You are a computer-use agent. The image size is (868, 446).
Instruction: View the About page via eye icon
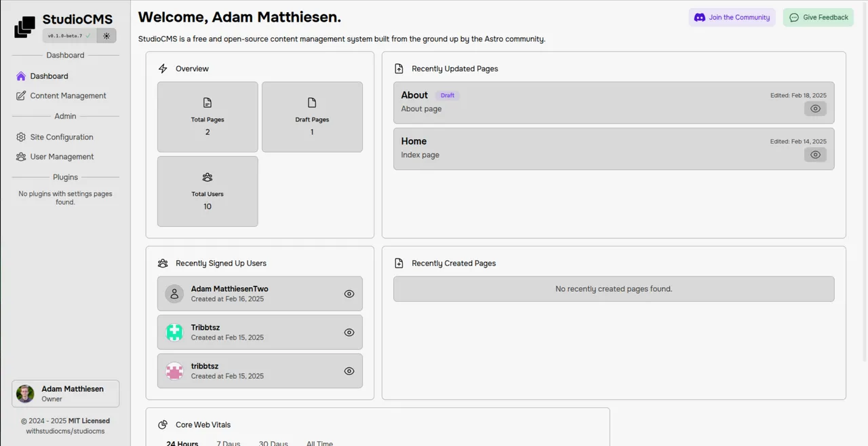point(815,109)
